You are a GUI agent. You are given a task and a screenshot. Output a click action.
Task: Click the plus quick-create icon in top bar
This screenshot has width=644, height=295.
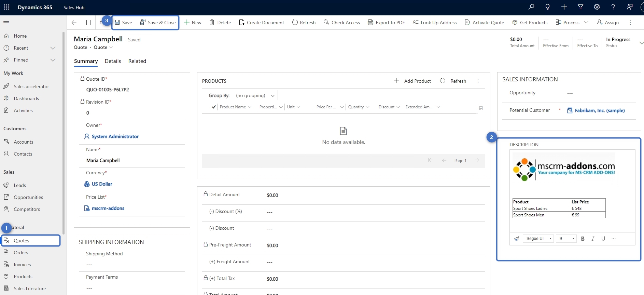[x=564, y=7]
